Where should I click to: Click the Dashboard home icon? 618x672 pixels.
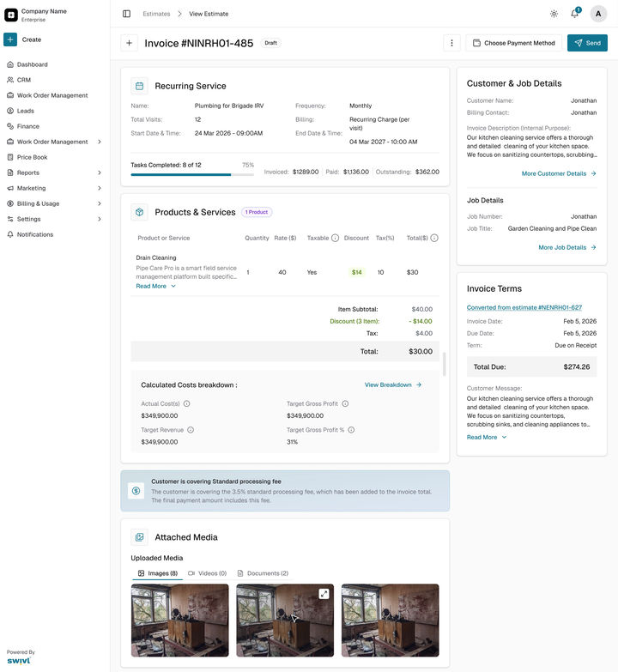click(10, 64)
